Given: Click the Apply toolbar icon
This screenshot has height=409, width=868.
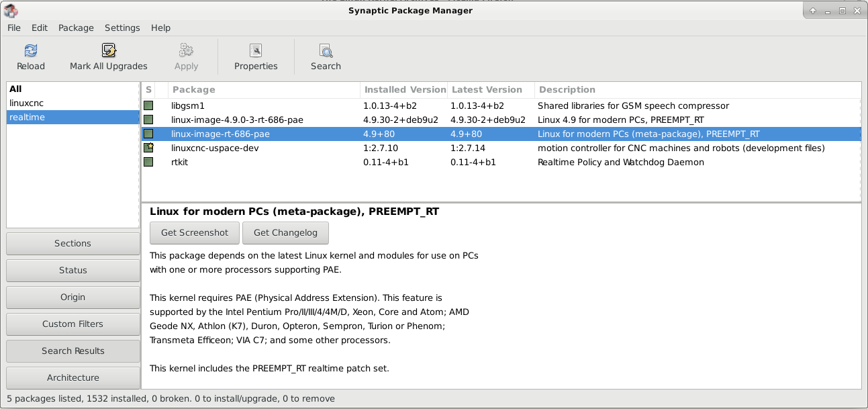Looking at the screenshot, I should 186,51.
